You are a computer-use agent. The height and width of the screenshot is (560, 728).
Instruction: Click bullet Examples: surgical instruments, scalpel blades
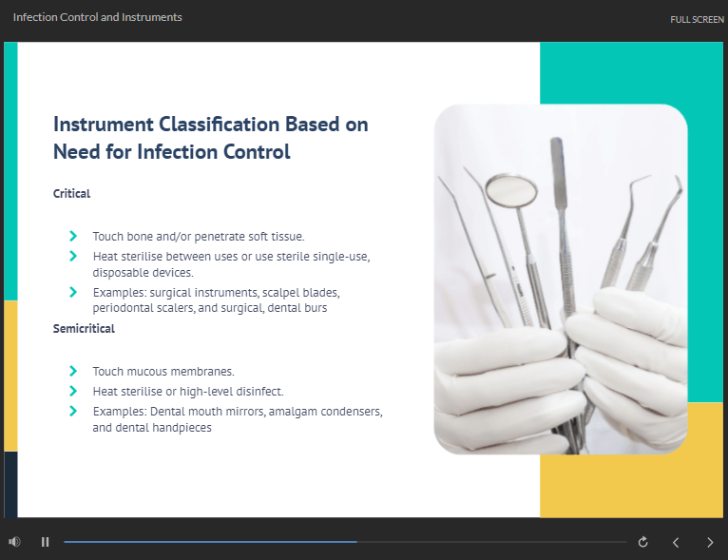pyautogui.click(x=217, y=300)
